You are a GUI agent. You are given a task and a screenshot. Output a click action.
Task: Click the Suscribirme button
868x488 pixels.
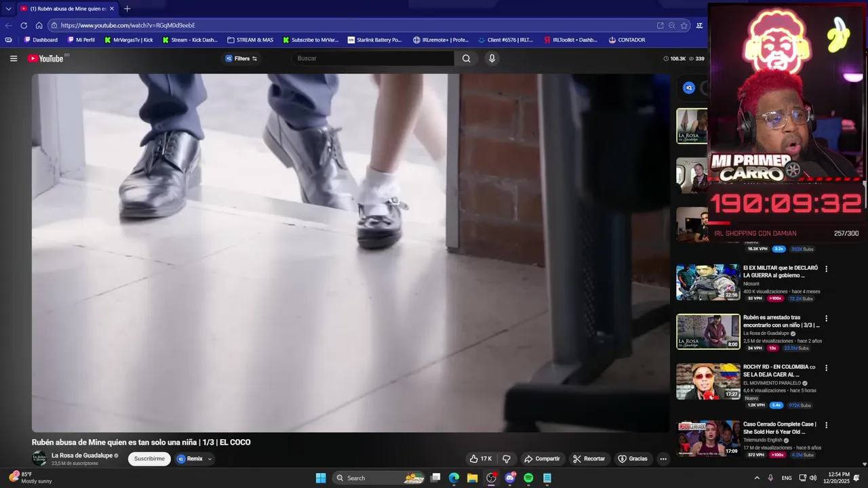149,459
